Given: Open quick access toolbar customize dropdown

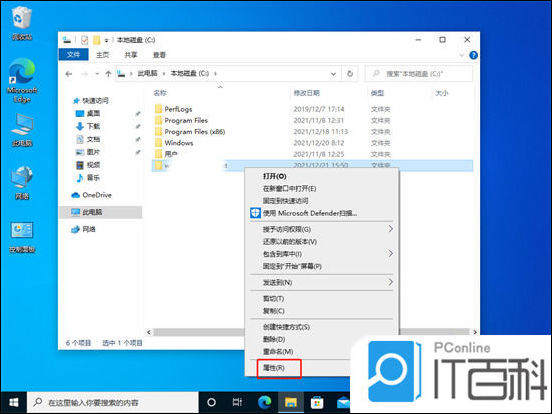Looking at the screenshot, I should [x=106, y=40].
